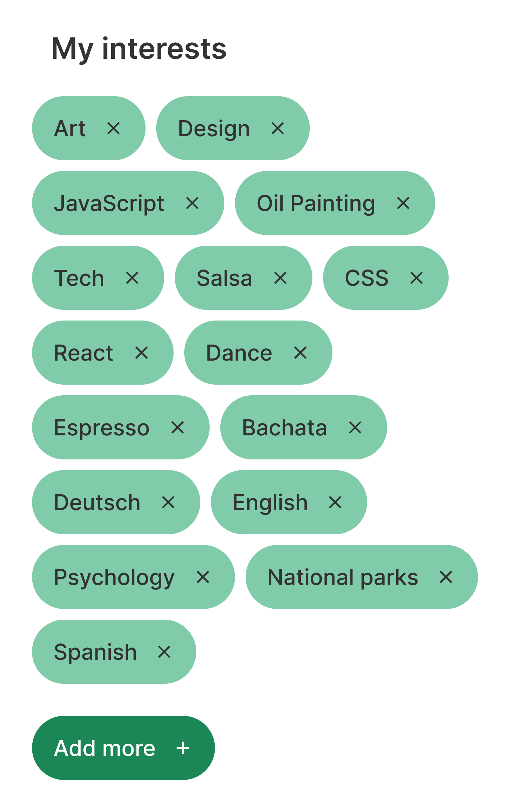Delete the Design chip via X
Image resolution: width=510 pixels, height=812 pixels.
tap(278, 128)
